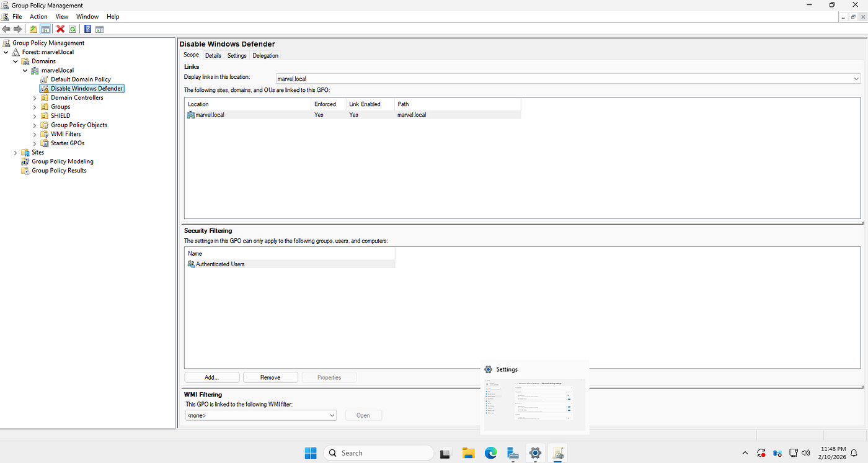
Task: Open the Settings gear taskbar icon
Action: click(535, 453)
